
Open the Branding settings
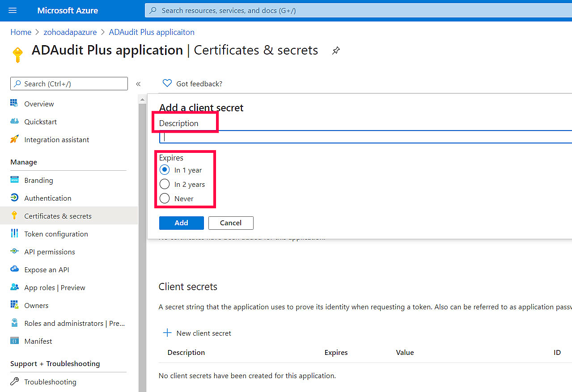click(x=38, y=180)
